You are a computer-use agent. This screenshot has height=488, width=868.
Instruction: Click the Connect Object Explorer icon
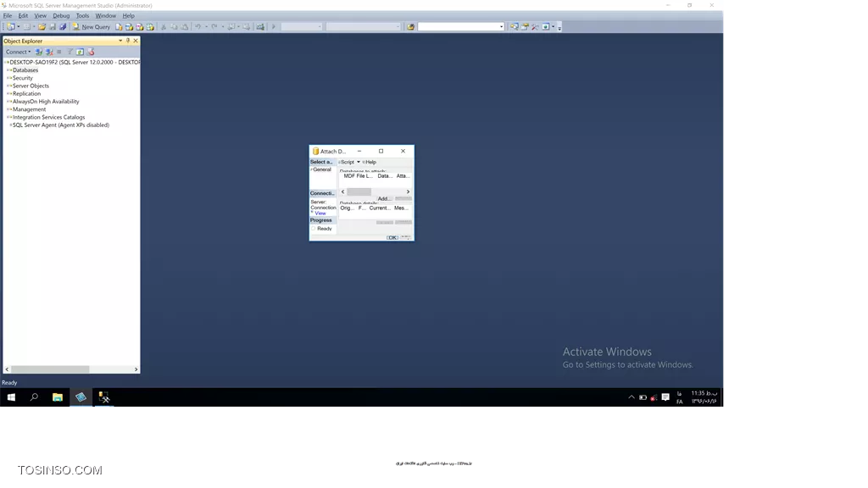tap(39, 52)
